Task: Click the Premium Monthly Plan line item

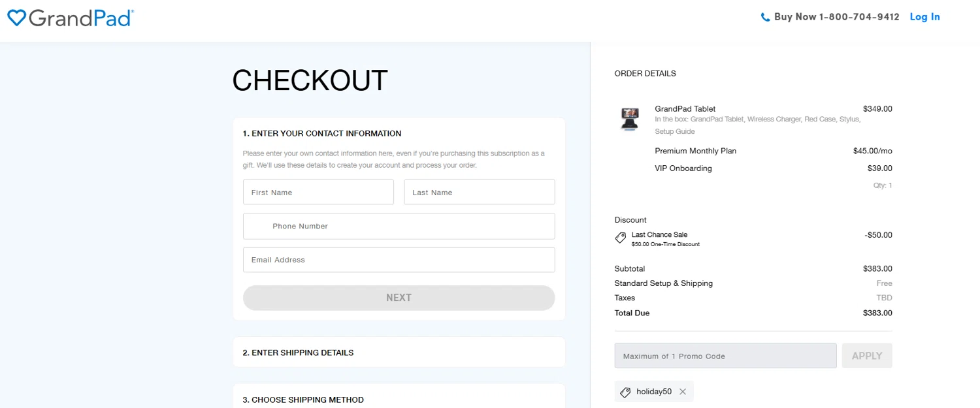Action: click(x=695, y=151)
